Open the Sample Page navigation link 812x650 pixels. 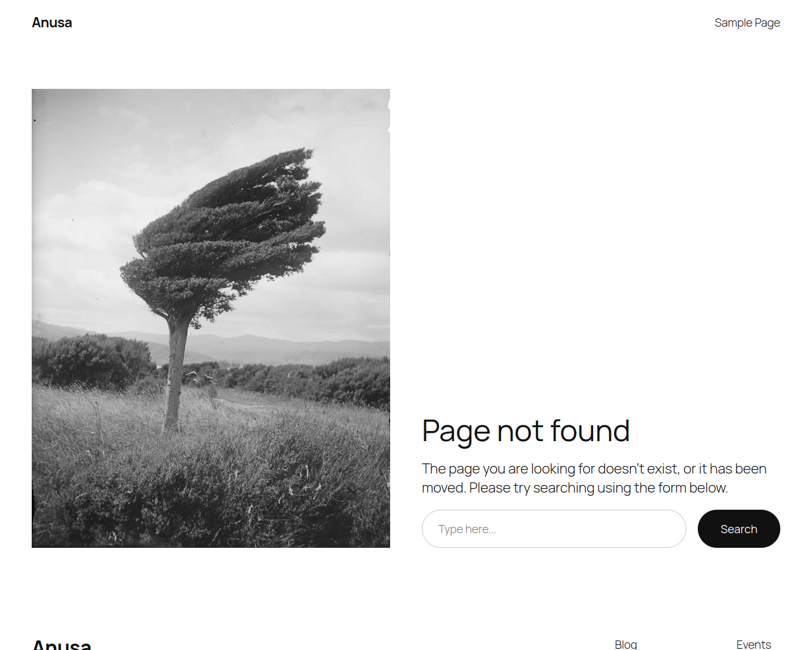coord(747,23)
